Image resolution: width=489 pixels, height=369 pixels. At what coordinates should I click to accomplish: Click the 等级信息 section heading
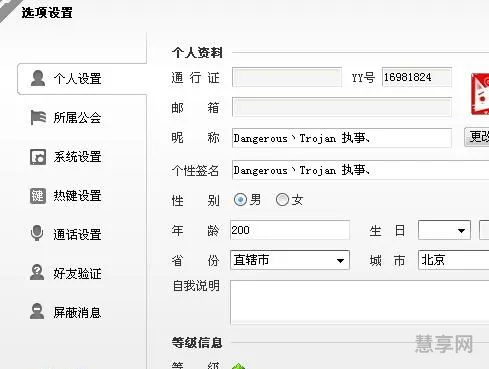pyautogui.click(x=197, y=343)
